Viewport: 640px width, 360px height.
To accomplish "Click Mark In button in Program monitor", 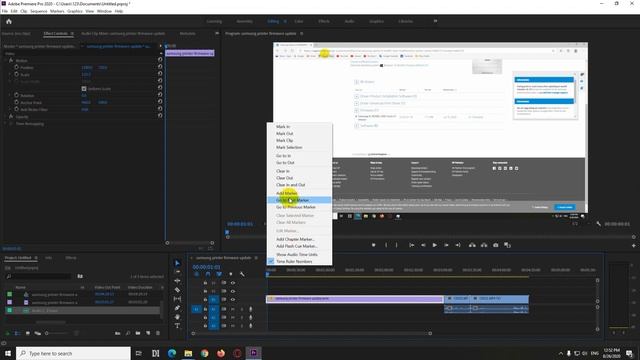I will tap(386, 245).
